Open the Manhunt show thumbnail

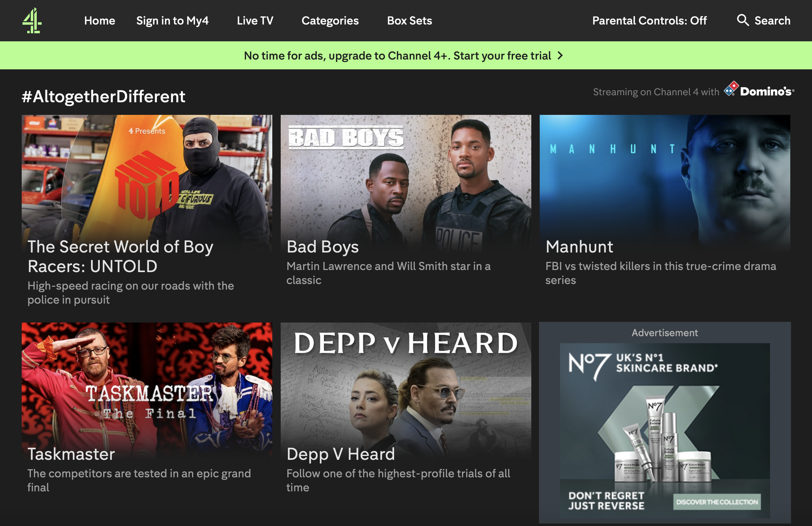pos(665,184)
